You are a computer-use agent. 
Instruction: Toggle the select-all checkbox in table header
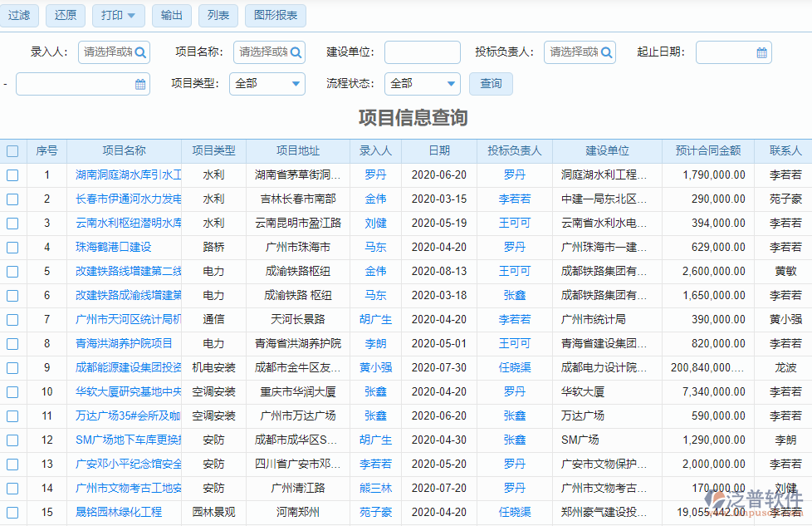pyautogui.click(x=12, y=150)
